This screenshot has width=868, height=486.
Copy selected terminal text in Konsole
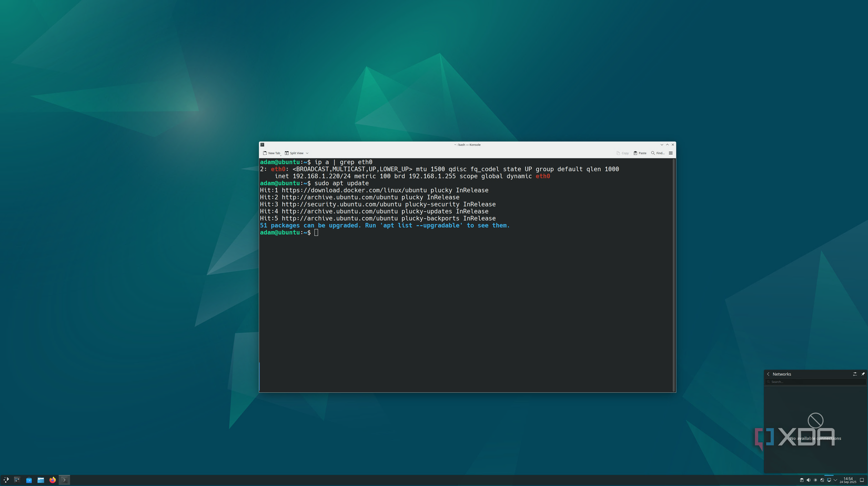623,153
